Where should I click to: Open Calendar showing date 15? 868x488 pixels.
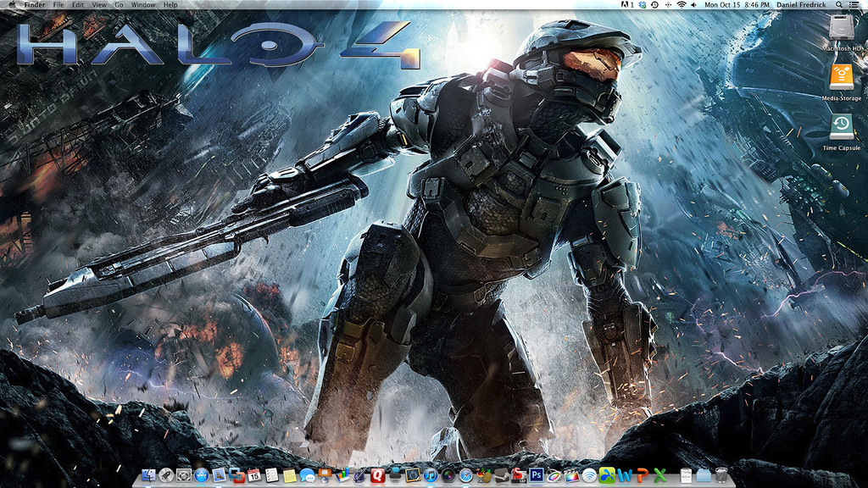click(254, 475)
